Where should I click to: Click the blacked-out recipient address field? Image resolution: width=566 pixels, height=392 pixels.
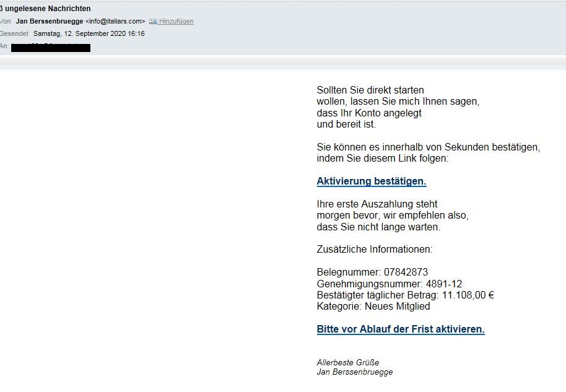[x=51, y=47]
